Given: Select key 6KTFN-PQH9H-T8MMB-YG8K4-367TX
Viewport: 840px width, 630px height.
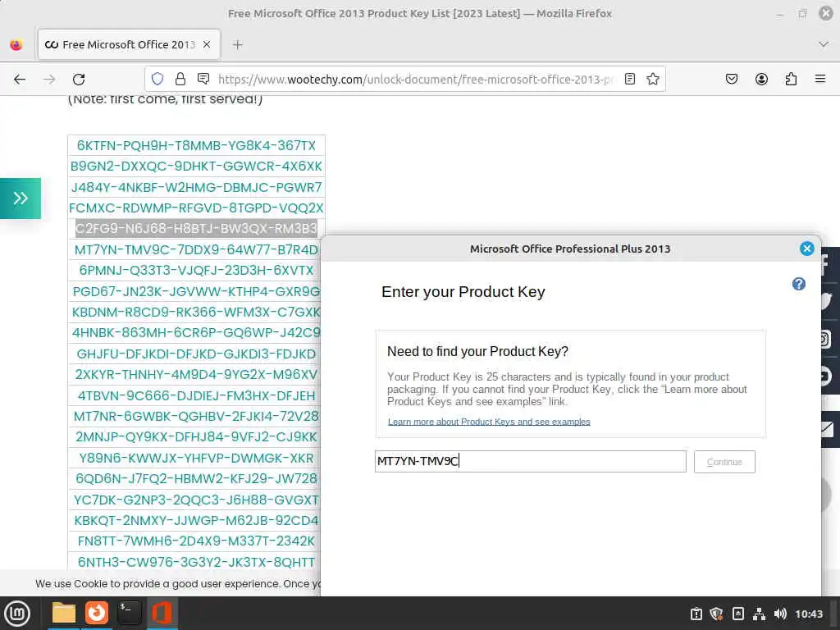Looking at the screenshot, I should click(x=196, y=146).
